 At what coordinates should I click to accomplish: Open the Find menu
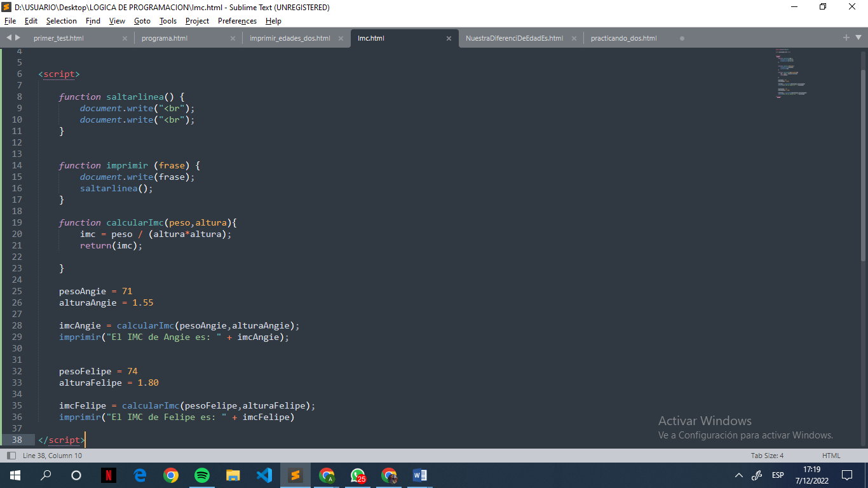[x=93, y=21]
